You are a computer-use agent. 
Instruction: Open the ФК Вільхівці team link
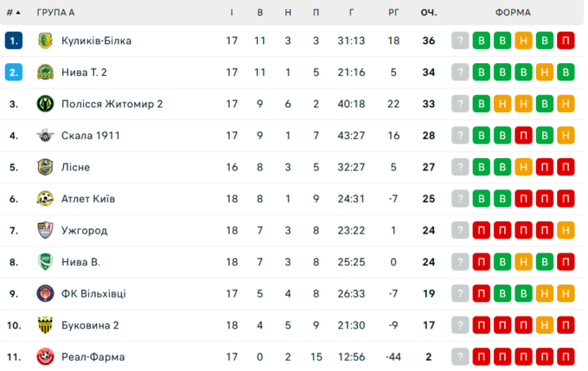tap(93, 293)
